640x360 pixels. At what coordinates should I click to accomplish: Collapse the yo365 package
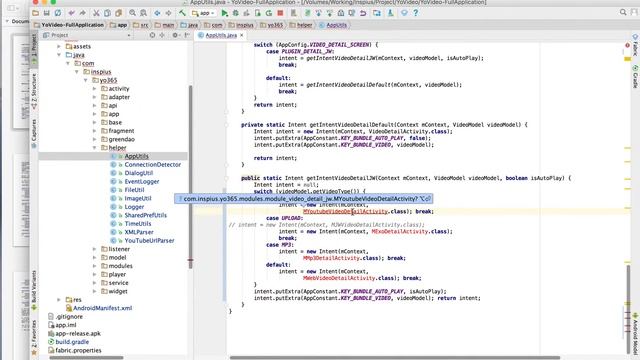(85, 80)
